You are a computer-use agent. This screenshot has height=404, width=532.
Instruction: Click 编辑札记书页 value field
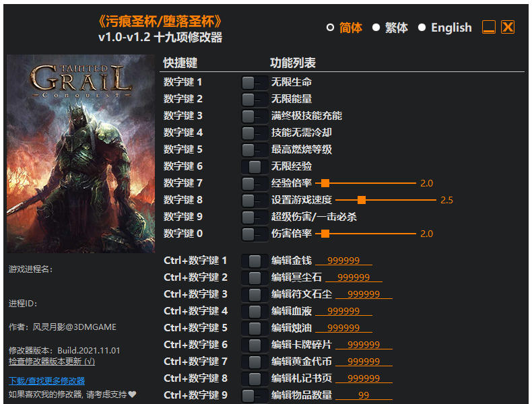[x=364, y=378]
